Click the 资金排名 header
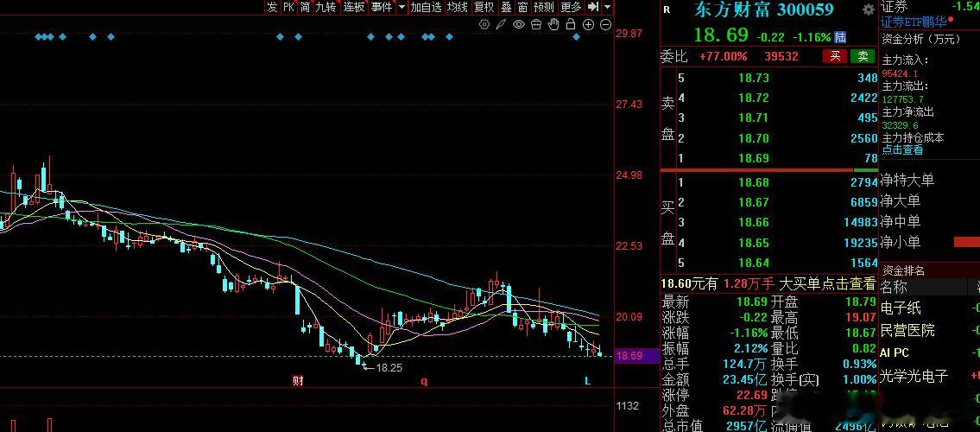This screenshot has height=432, width=980. click(903, 270)
